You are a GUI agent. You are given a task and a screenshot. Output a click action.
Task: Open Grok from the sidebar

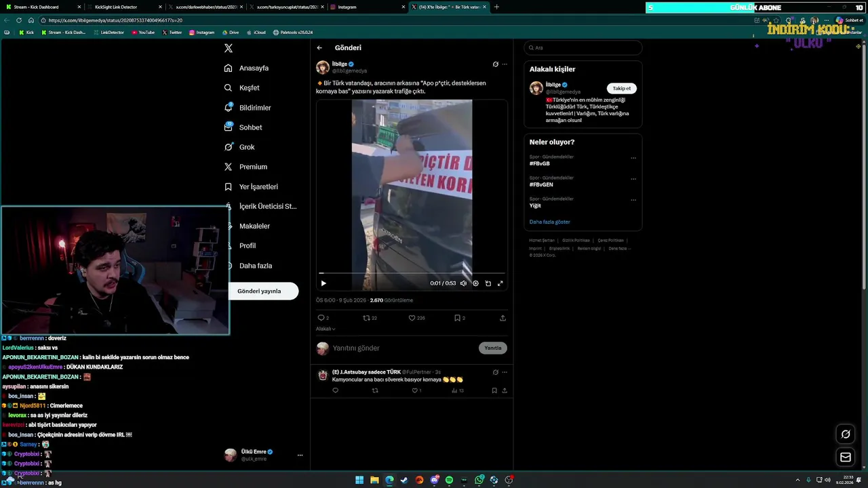pos(239,146)
